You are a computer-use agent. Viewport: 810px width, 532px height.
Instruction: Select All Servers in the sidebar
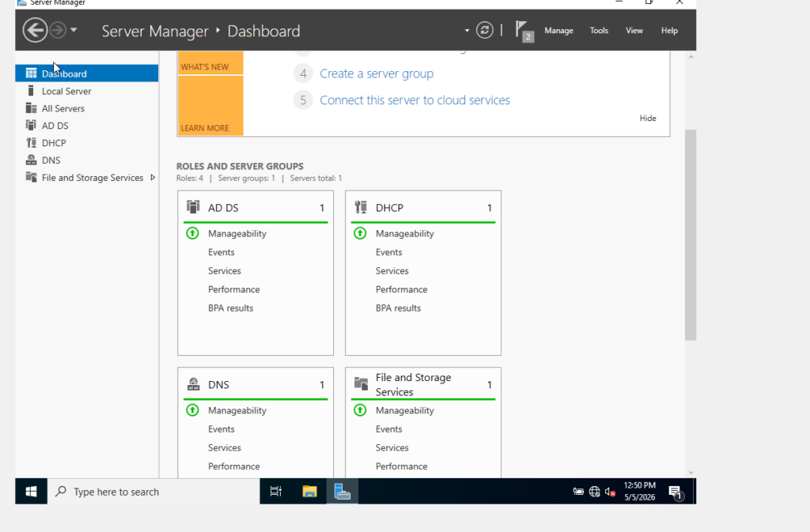pyautogui.click(x=87, y=108)
